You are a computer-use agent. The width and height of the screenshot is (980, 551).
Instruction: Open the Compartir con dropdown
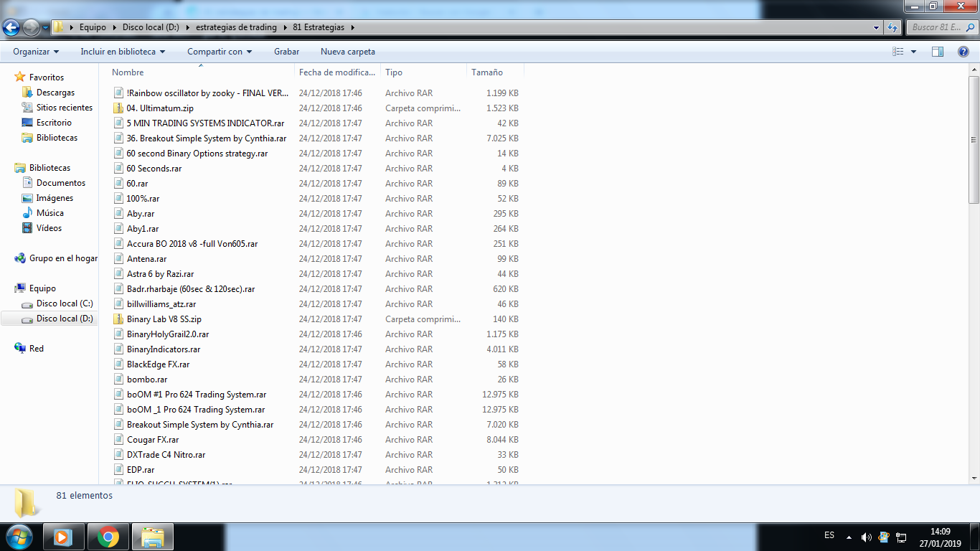(x=220, y=52)
